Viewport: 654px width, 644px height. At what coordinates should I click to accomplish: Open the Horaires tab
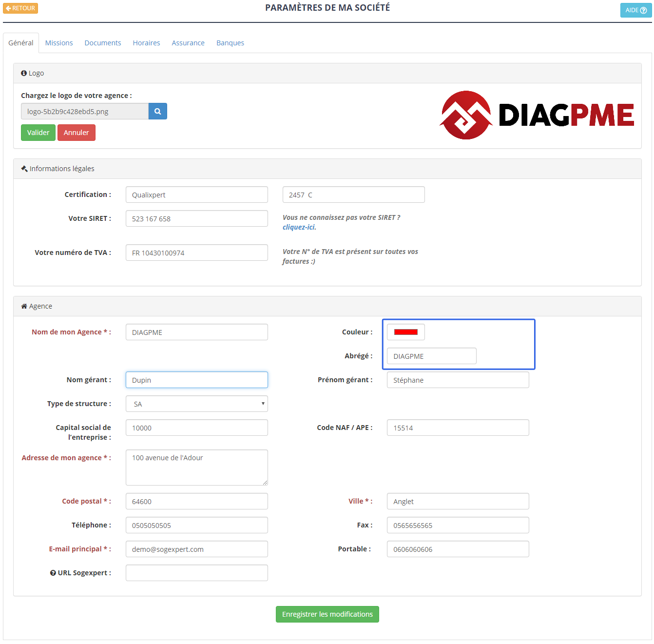[146, 43]
